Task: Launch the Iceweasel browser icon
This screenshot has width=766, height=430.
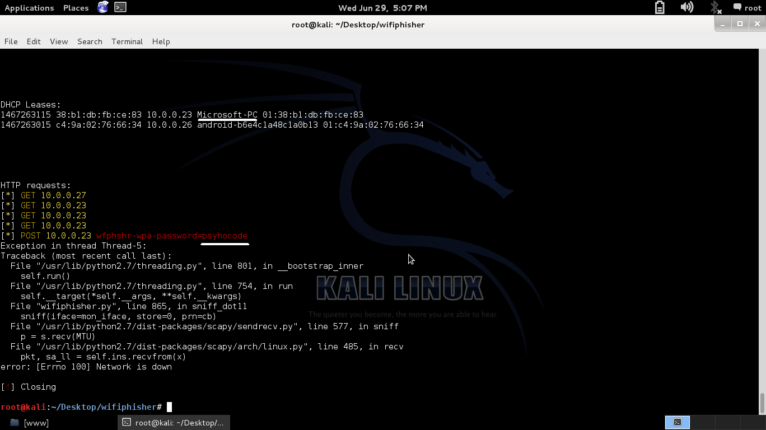Action: pyautogui.click(x=103, y=7)
